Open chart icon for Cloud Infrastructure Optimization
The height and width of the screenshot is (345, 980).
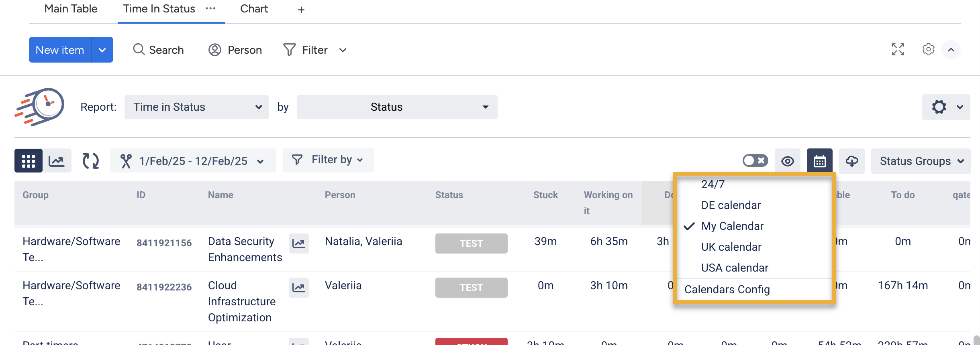(x=298, y=288)
